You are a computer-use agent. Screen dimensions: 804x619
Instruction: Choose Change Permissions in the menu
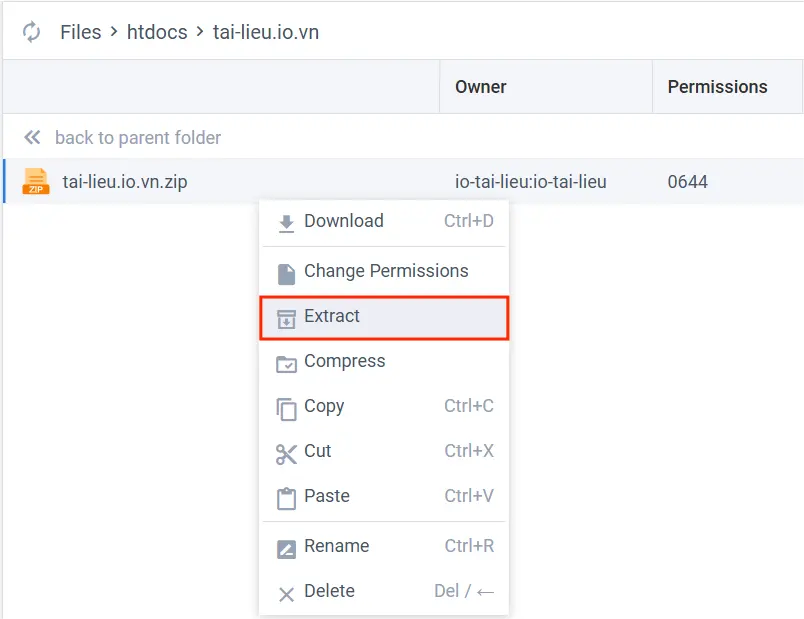[386, 271]
